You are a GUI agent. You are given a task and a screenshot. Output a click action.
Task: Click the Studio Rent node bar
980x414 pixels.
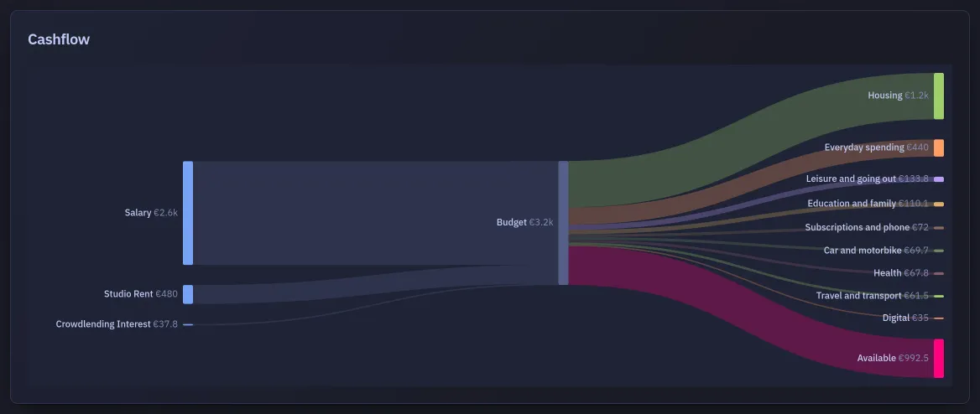pyautogui.click(x=187, y=294)
